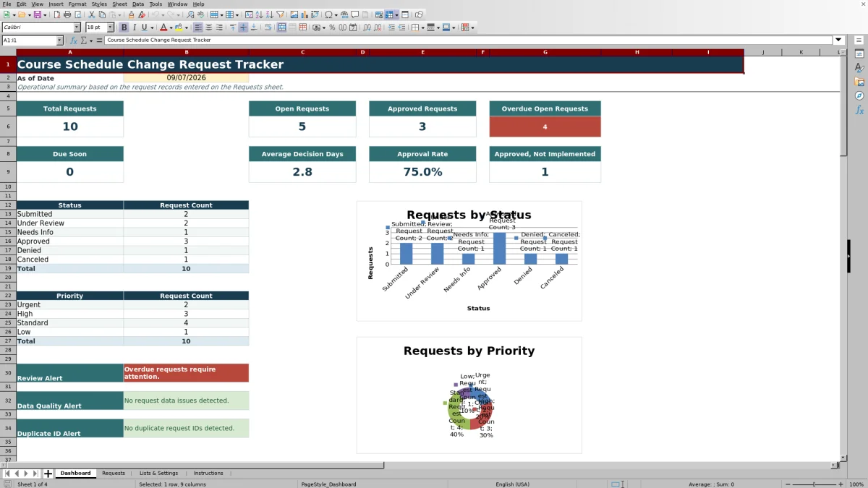Click the background highlight color swatch
The image size is (868, 488).
pos(179,27)
